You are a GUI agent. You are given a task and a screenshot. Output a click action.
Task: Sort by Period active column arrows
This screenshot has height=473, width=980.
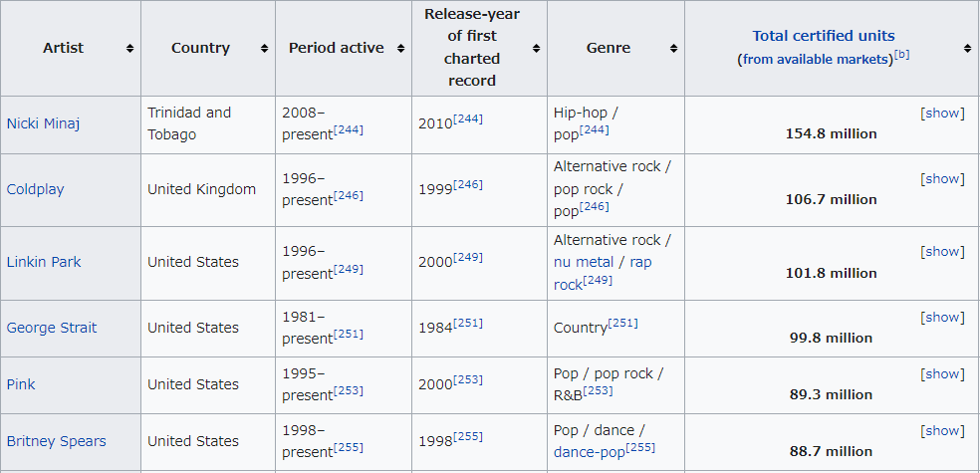point(399,49)
